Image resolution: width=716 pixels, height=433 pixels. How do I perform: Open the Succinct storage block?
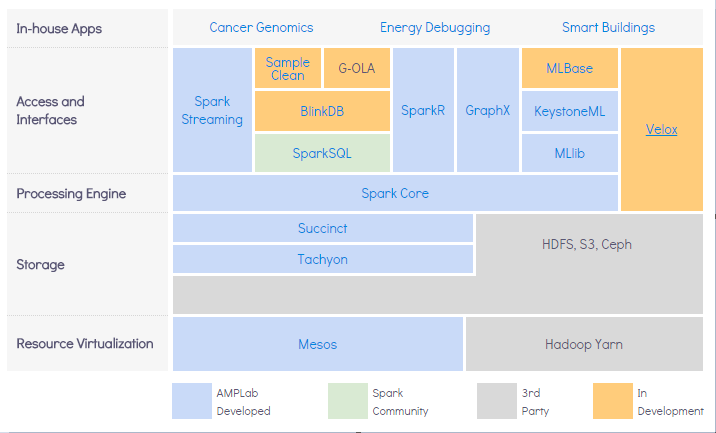click(323, 228)
